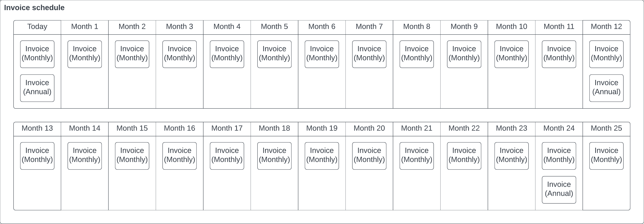644x224 pixels.
Task: Click the Invoice (Monthly) box in Month 9
Action: 464,54
